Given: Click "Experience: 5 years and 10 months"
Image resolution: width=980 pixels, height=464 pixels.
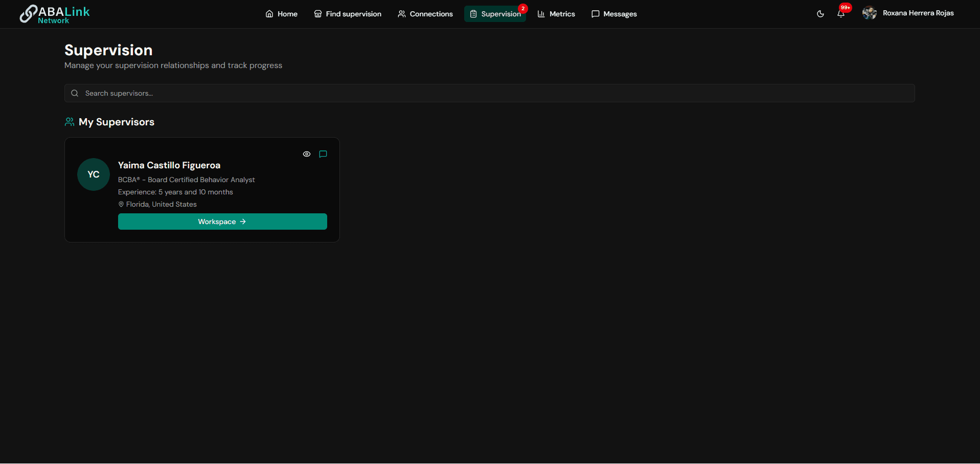Looking at the screenshot, I should (175, 192).
